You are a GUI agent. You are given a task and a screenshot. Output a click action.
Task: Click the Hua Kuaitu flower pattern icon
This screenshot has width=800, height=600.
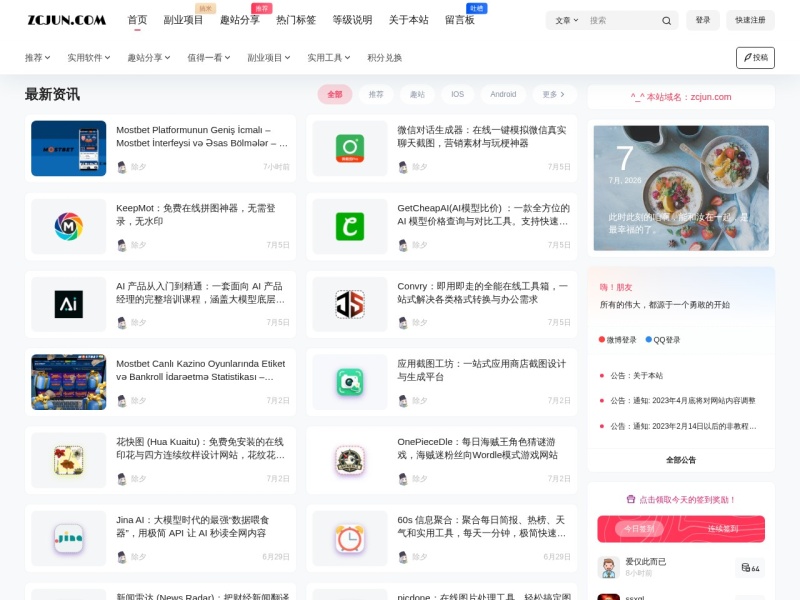(68, 460)
